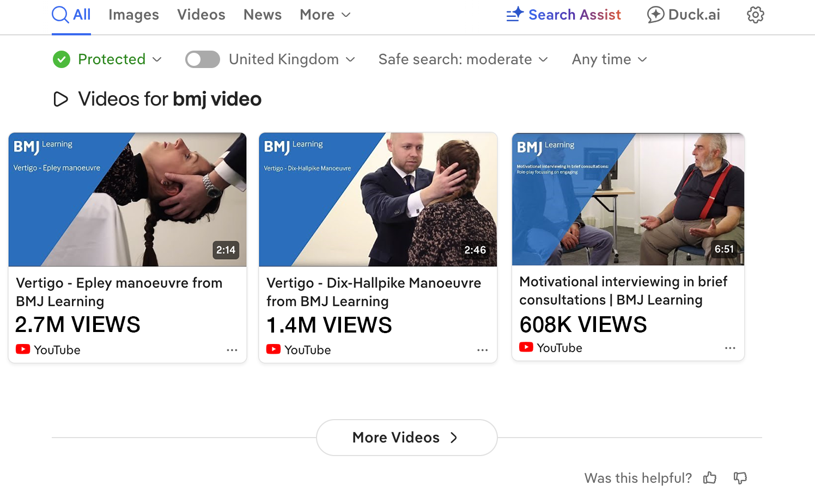
Task: Open Safe search: moderate dropdown
Action: tap(463, 59)
